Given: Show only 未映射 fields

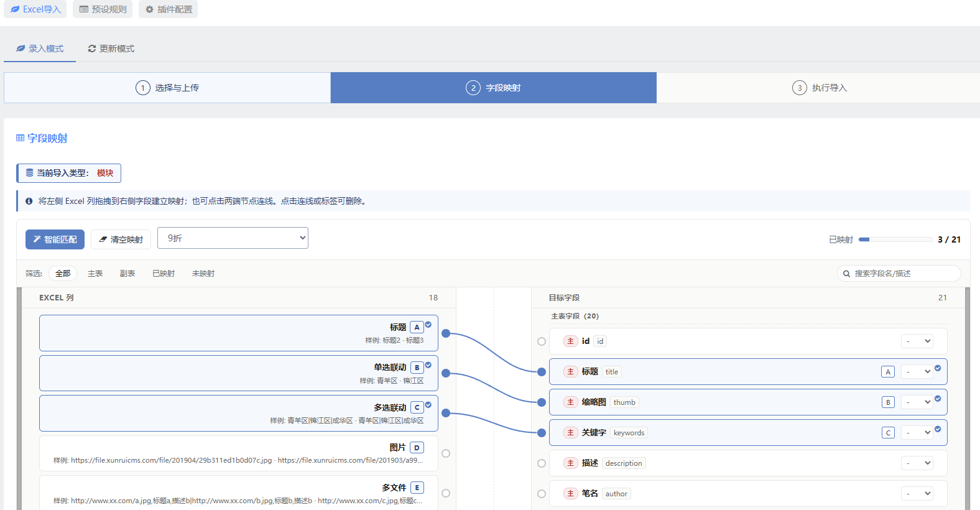Looking at the screenshot, I should click(x=203, y=274).
